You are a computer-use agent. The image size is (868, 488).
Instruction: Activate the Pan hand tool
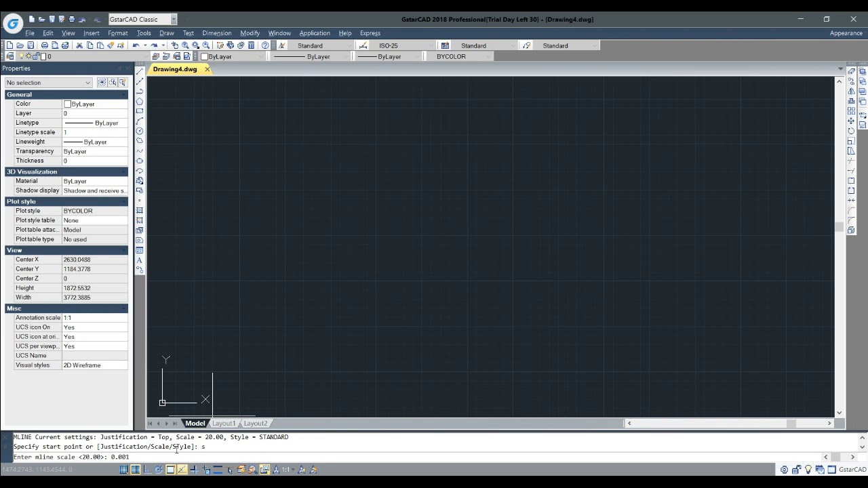pos(174,45)
